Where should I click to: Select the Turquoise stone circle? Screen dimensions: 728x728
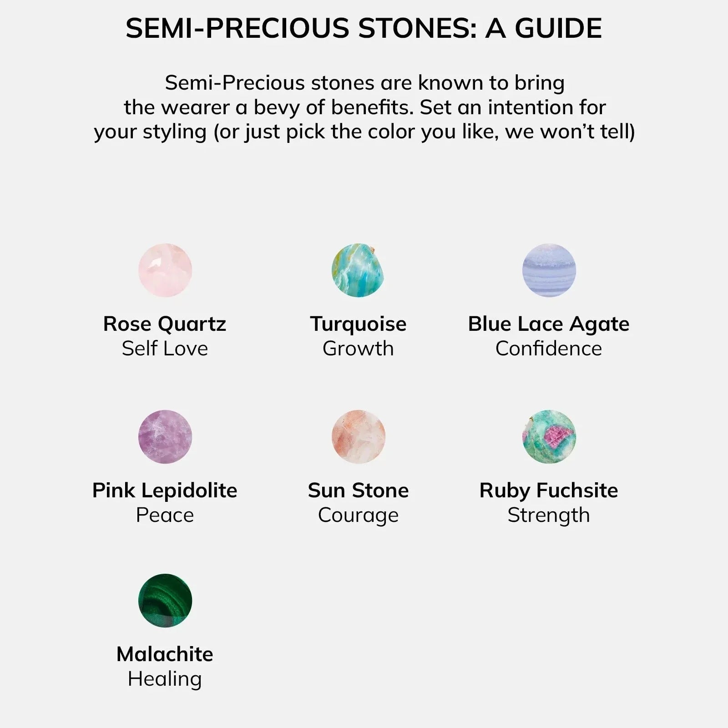pos(358,270)
